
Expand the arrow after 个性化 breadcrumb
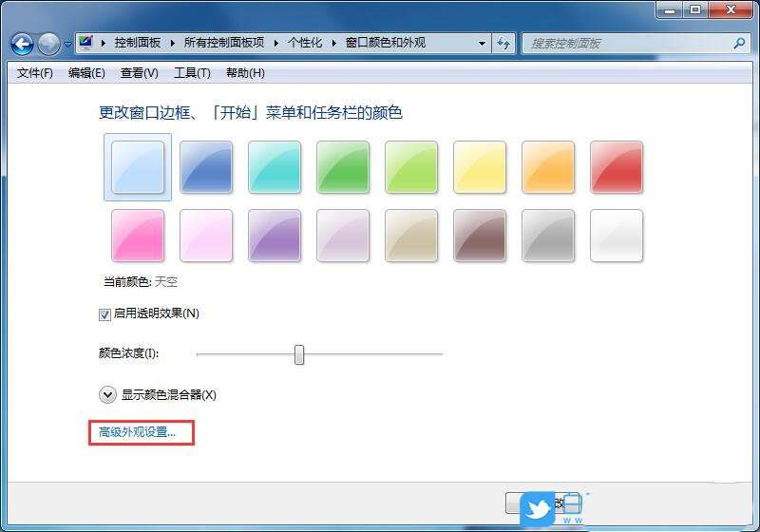334,43
